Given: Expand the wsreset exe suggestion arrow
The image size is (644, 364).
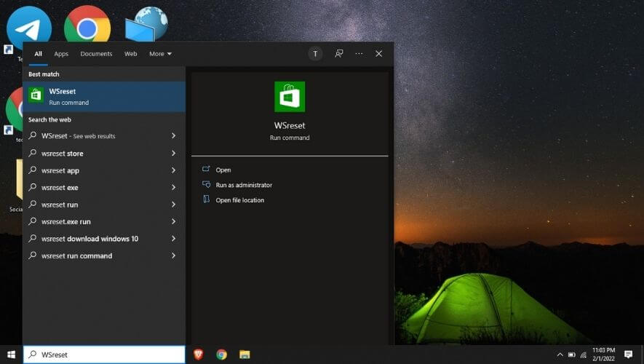Looking at the screenshot, I should click(173, 188).
